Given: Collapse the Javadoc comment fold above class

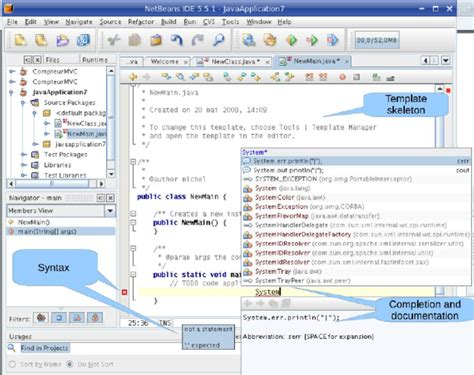Looking at the screenshot, I should coord(133,162).
